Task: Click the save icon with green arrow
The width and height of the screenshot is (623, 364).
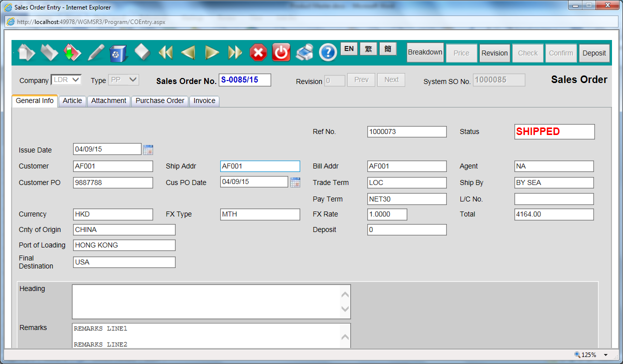Action: click(73, 52)
